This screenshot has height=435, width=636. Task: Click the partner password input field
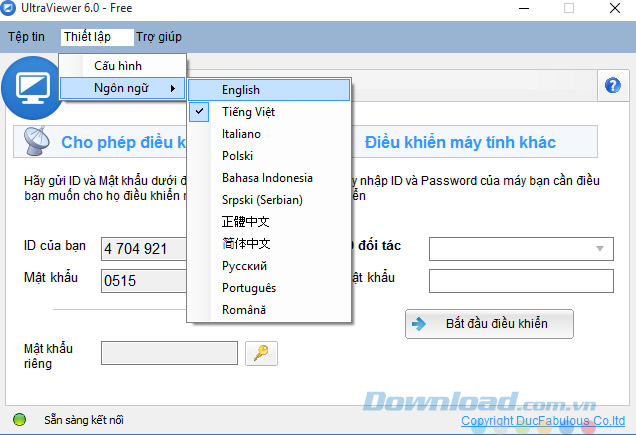point(521,281)
